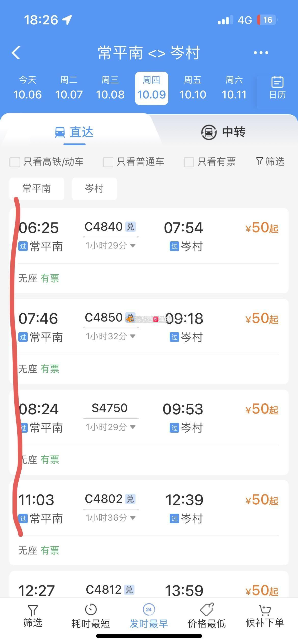Tap the 常平南 station filter button

coord(37,189)
